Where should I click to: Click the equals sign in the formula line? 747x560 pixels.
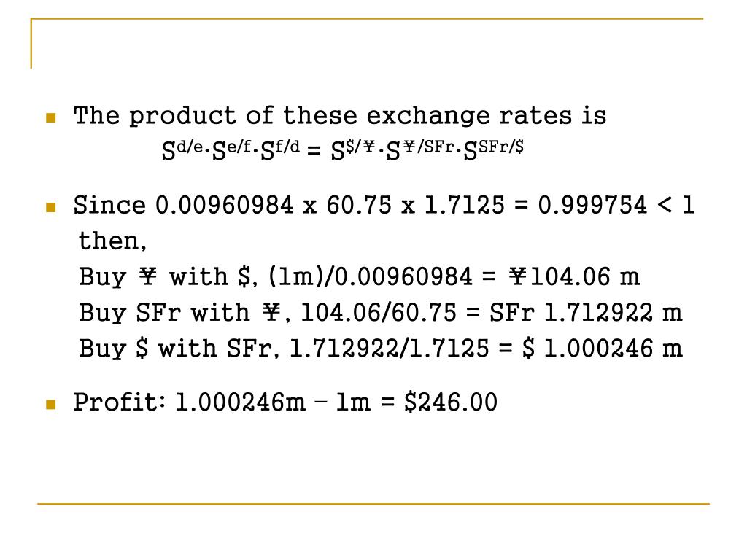click(314, 151)
